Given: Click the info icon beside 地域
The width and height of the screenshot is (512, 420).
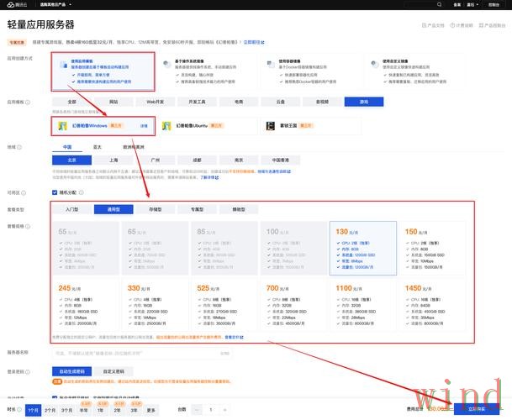Looking at the screenshot, I should (x=19, y=145).
